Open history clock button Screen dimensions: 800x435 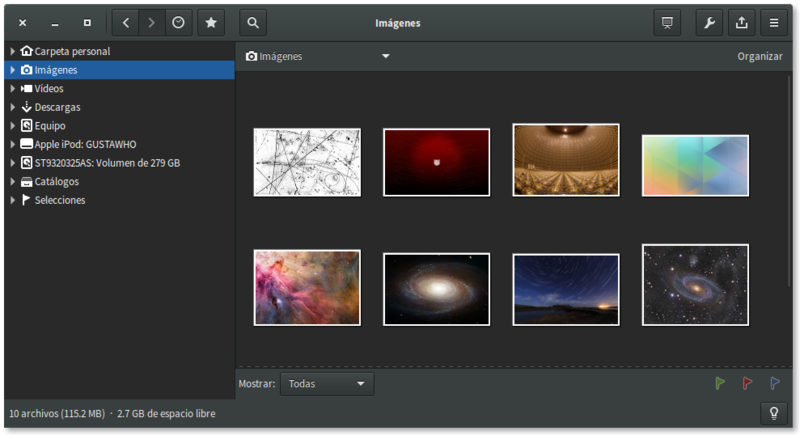[x=178, y=22]
